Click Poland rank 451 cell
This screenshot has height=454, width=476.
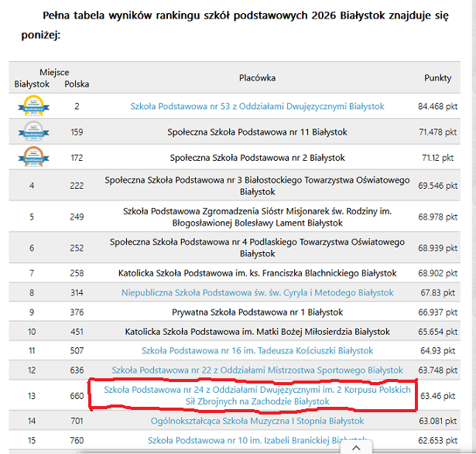tap(77, 332)
